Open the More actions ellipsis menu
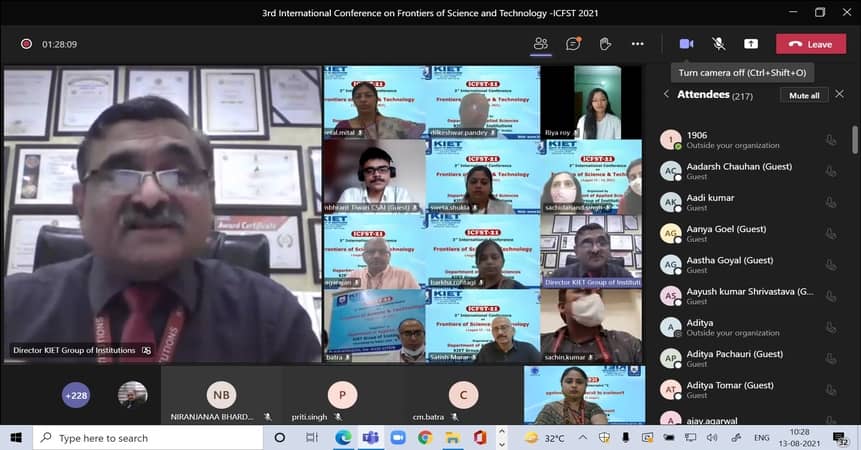Viewport: 861px width, 450px height. click(x=637, y=44)
